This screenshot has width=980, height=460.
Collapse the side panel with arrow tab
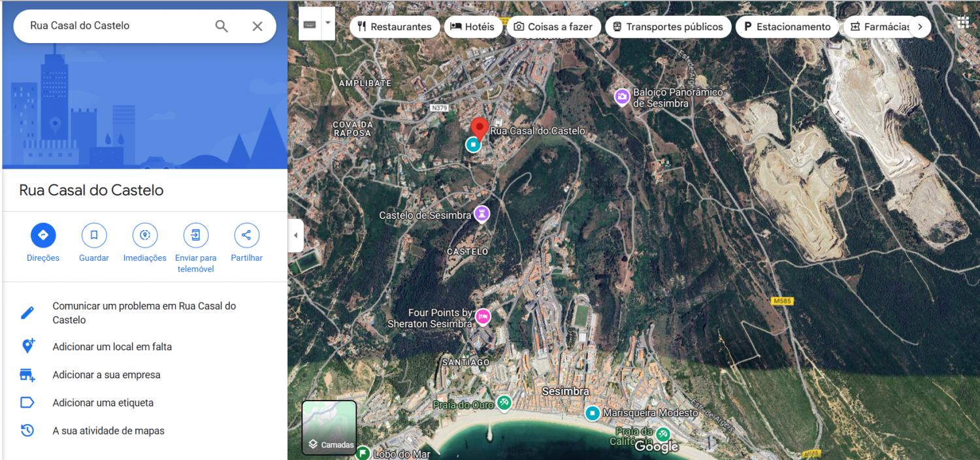[x=295, y=235]
